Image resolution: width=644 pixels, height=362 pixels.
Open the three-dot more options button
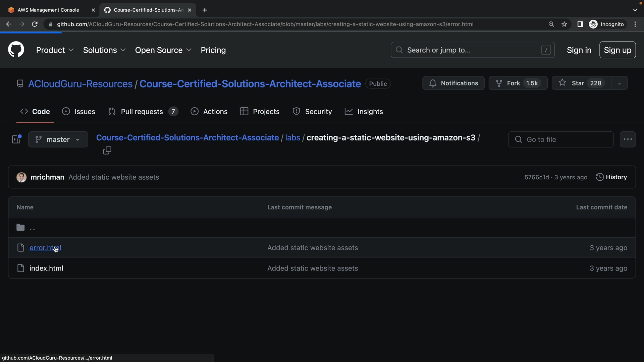click(628, 139)
